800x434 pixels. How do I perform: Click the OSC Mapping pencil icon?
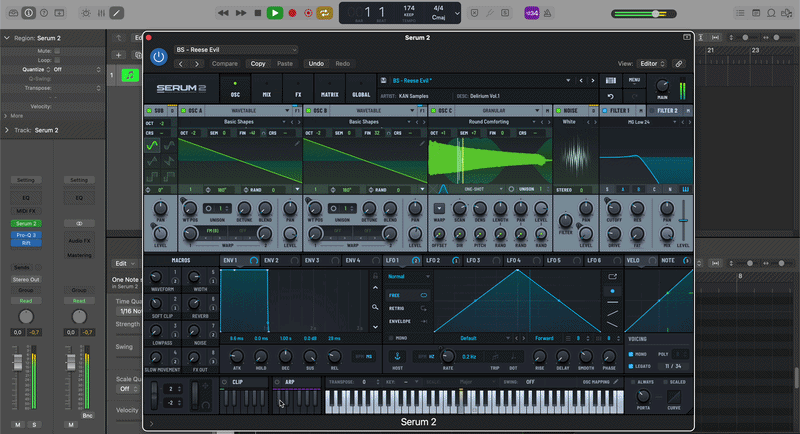click(616, 381)
